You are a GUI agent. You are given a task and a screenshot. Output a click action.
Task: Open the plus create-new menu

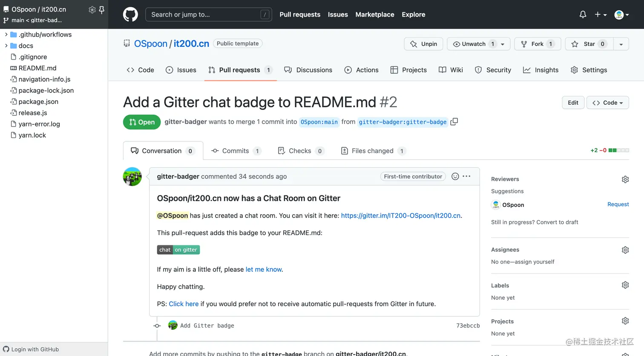pos(601,14)
